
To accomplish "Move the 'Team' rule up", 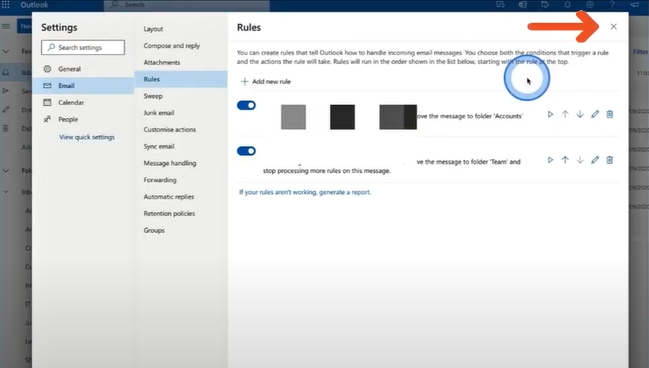I will pyautogui.click(x=565, y=160).
